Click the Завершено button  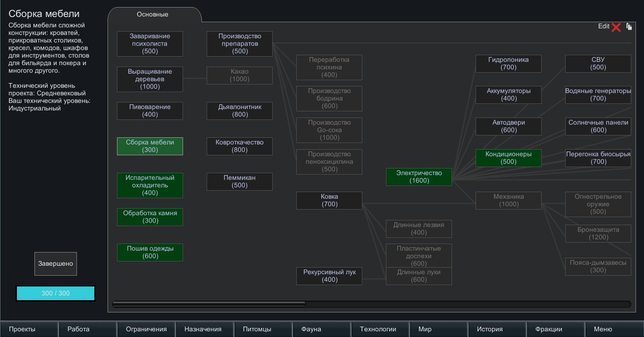click(x=56, y=264)
